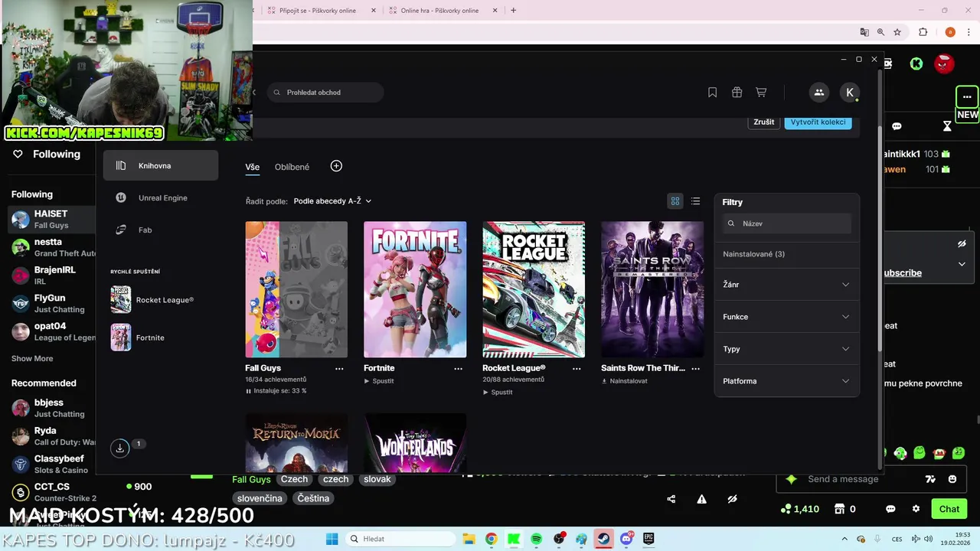Expand the Platforma filter
Screen dimensions: 980x551
coord(786,381)
